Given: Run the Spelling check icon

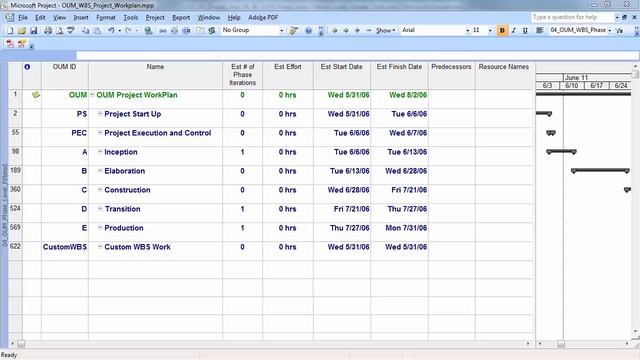Looking at the screenshot, I should (x=71, y=30).
